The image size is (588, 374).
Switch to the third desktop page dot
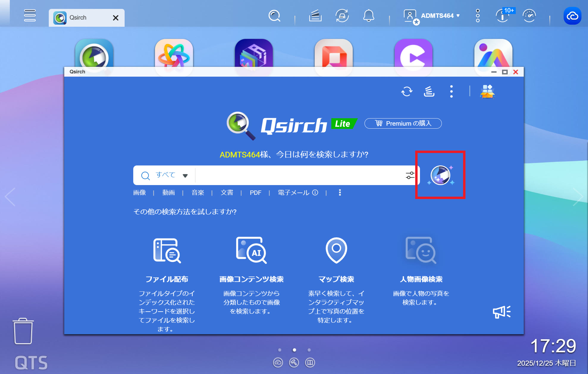[x=309, y=350]
